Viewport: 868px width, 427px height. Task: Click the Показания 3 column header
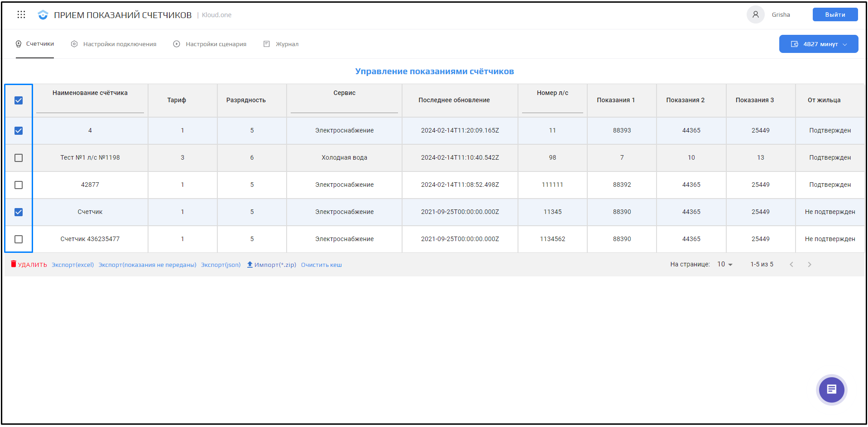[x=755, y=100]
